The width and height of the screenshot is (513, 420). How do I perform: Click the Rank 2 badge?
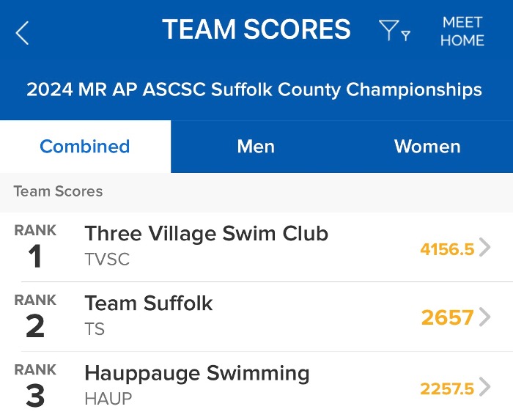pyautogui.click(x=35, y=317)
